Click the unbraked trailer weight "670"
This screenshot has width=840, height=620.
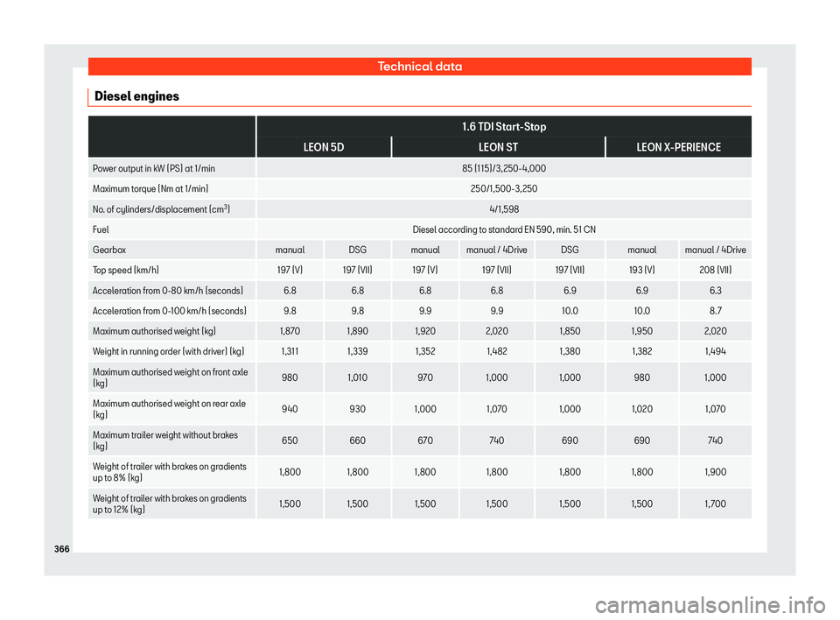pos(425,440)
